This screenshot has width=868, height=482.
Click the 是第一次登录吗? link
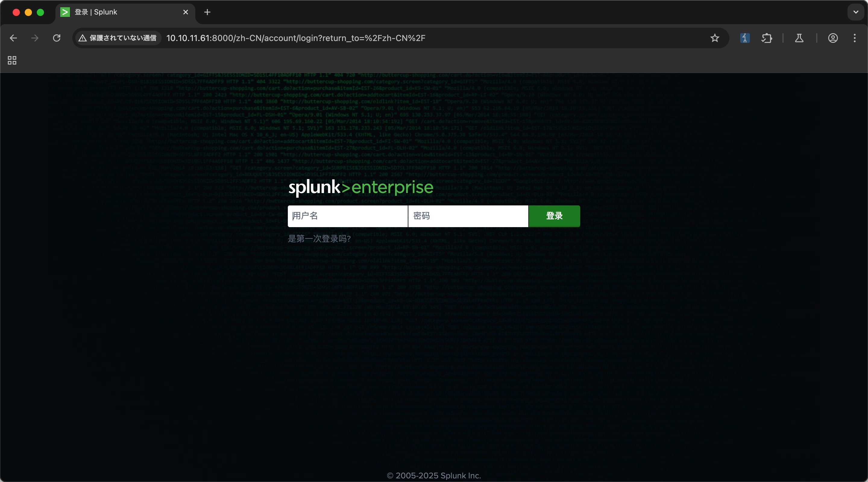pyautogui.click(x=319, y=239)
